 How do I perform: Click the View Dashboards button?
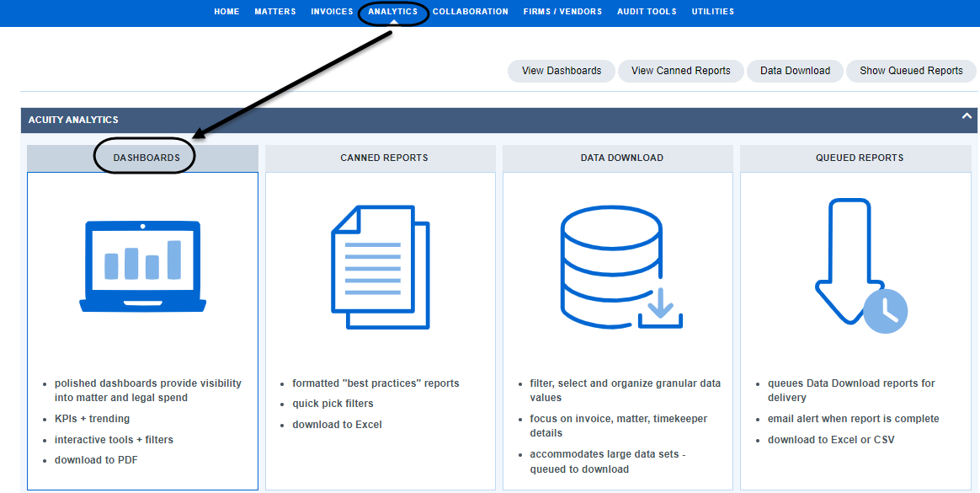pyautogui.click(x=562, y=71)
